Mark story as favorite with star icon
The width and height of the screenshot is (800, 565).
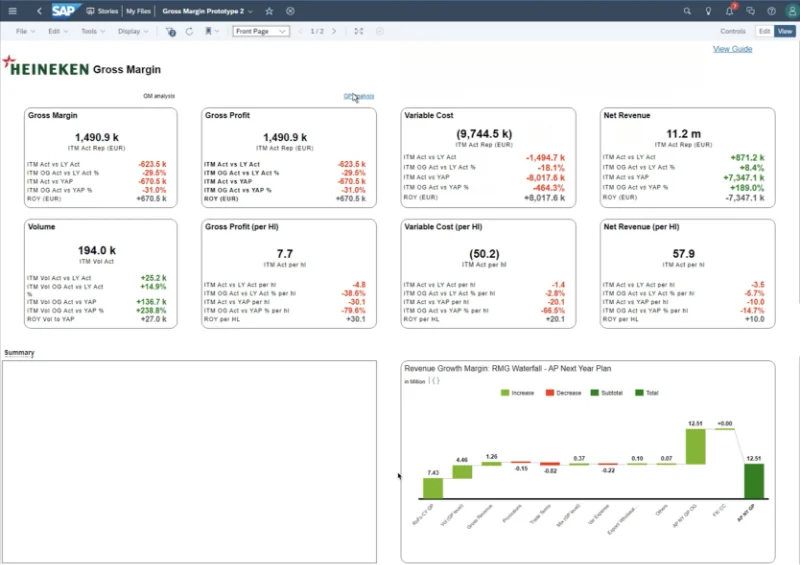(x=269, y=11)
